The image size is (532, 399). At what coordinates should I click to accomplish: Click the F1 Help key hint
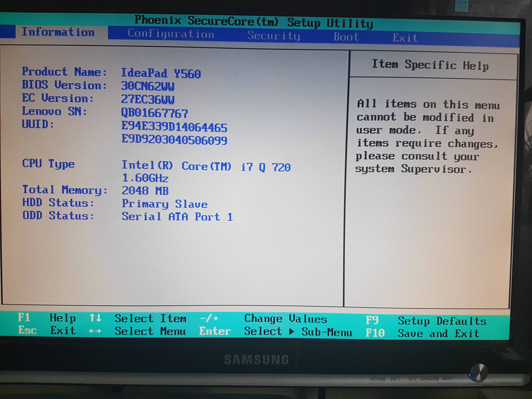[x=47, y=318]
